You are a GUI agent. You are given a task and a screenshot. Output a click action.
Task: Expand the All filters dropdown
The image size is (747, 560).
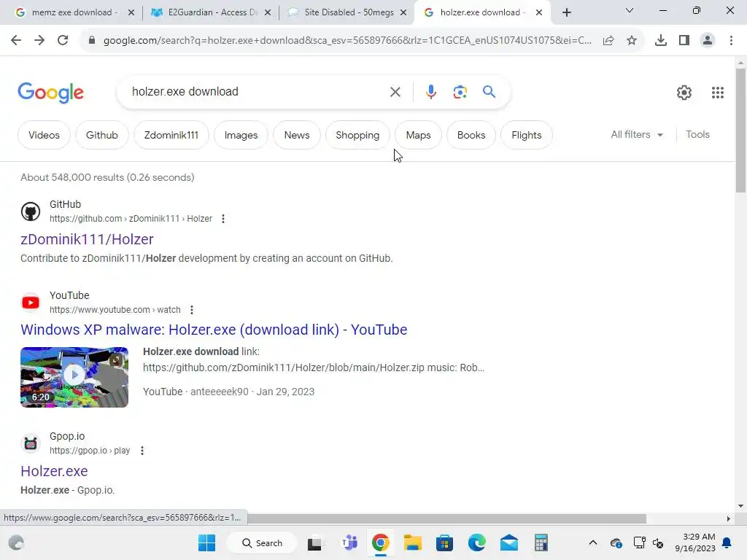(x=637, y=135)
